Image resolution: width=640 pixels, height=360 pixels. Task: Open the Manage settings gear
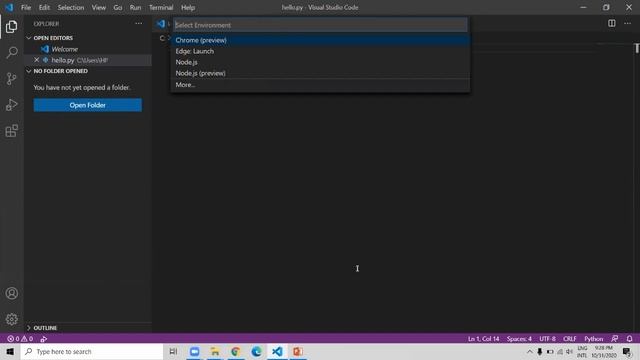(11, 319)
